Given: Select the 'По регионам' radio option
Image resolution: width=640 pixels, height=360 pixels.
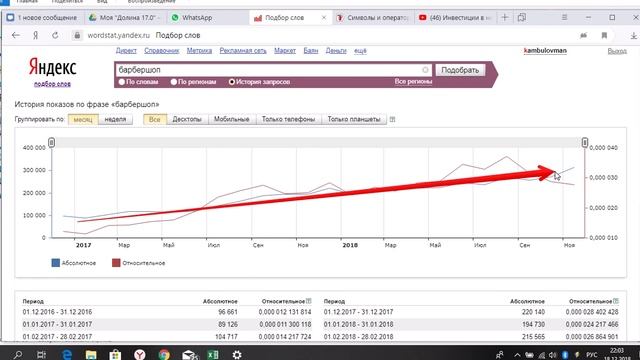Looking at the screenshot, I should pyautogui.click(x=173, y=82).
